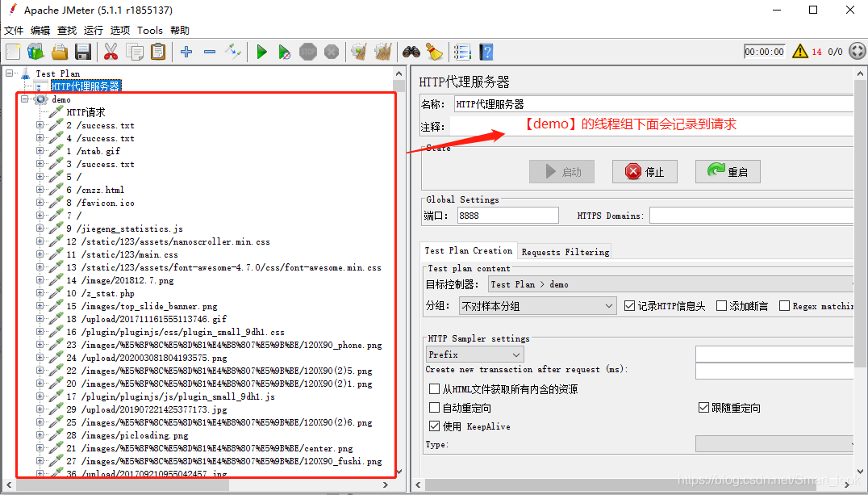
Task: Start the test with the green play icon
Action: pyautogui.click(x=262, y=52)
